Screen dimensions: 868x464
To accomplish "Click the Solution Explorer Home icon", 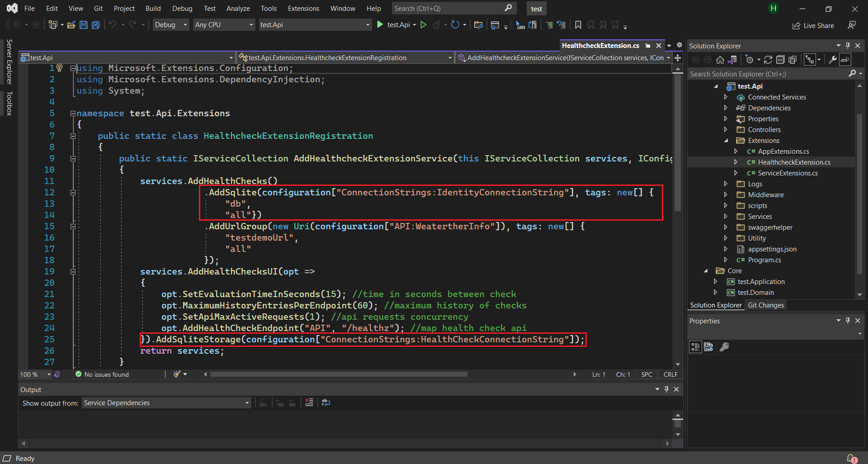I will (x=720, y=60).
